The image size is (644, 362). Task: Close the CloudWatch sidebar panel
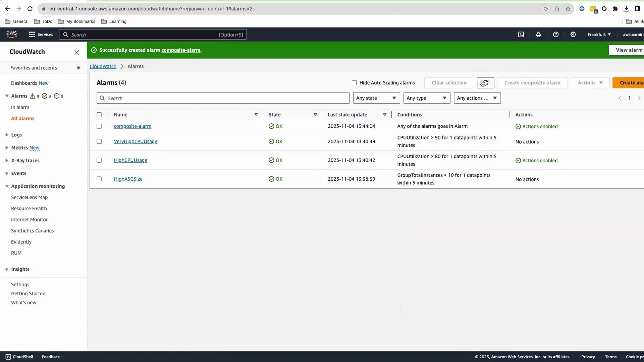tap(77, 52)
